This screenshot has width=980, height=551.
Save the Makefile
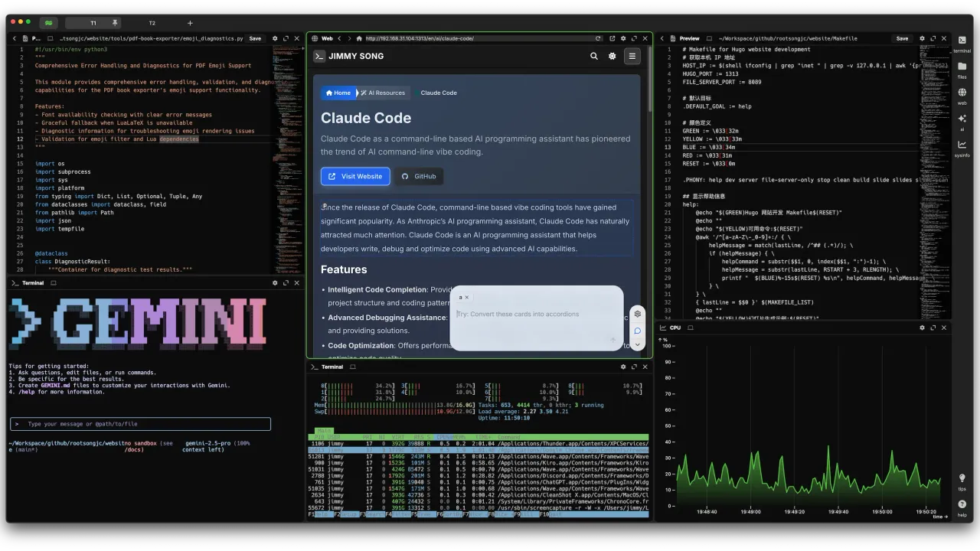pos(903,38)
